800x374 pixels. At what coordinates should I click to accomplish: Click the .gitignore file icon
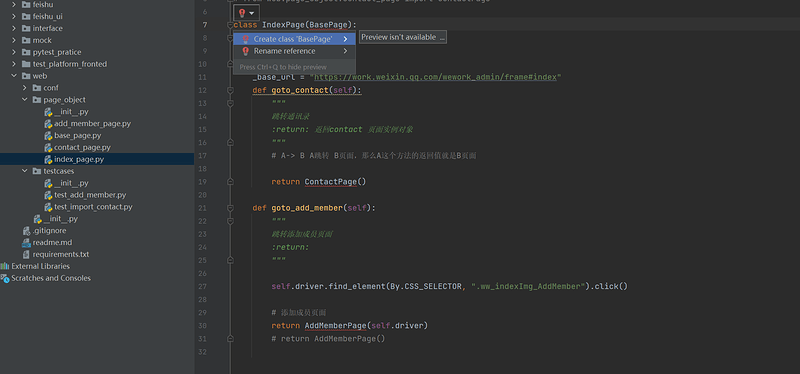point(27,231)
